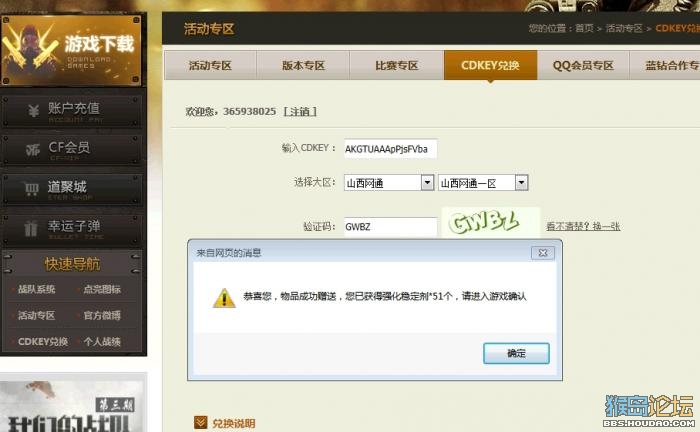Open 战队系统 in quick navigation
Image resolution: width=700 pixels, height=432 pixels.
[x=36, y=289]
